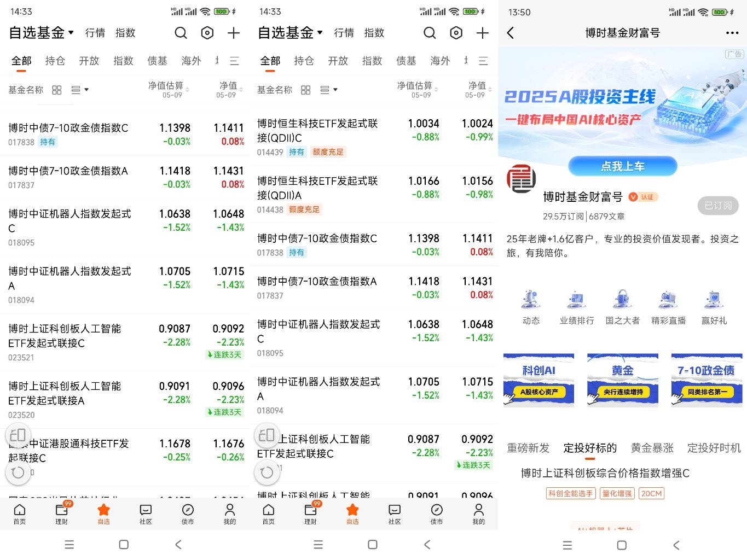Open the 业绩排行 icon
The image size is (747, 560).
pos(577,308)
